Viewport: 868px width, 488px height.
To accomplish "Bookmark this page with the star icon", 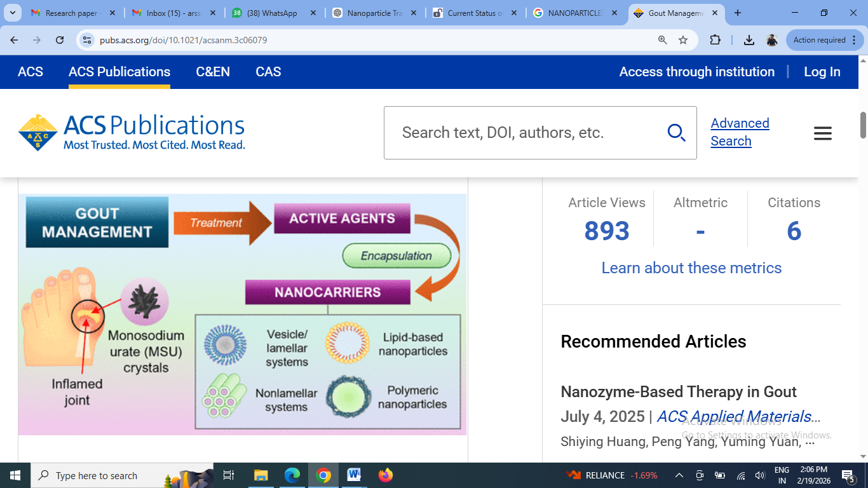I will point(683,40).
